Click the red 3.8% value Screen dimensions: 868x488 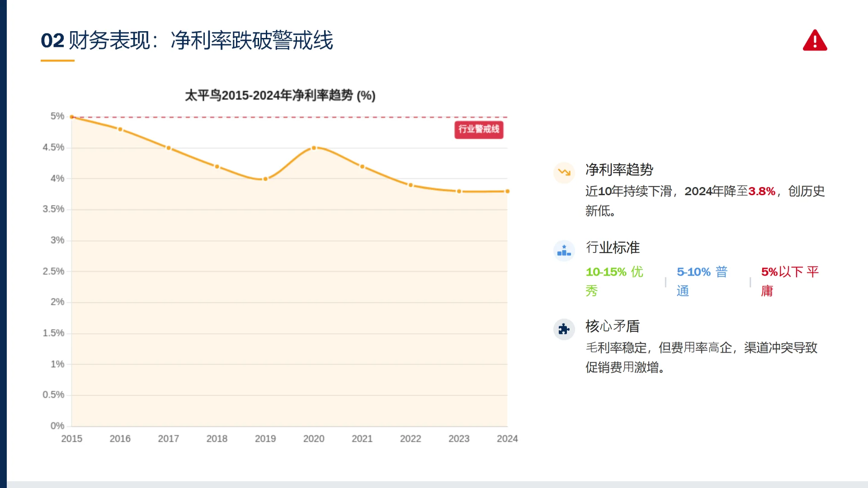[762, 192]
